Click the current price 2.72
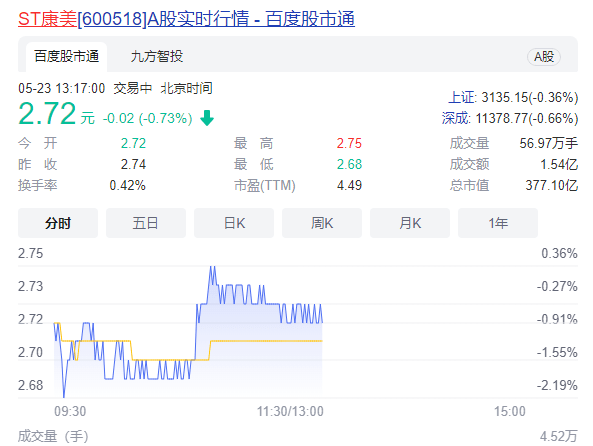 point(47,113)
